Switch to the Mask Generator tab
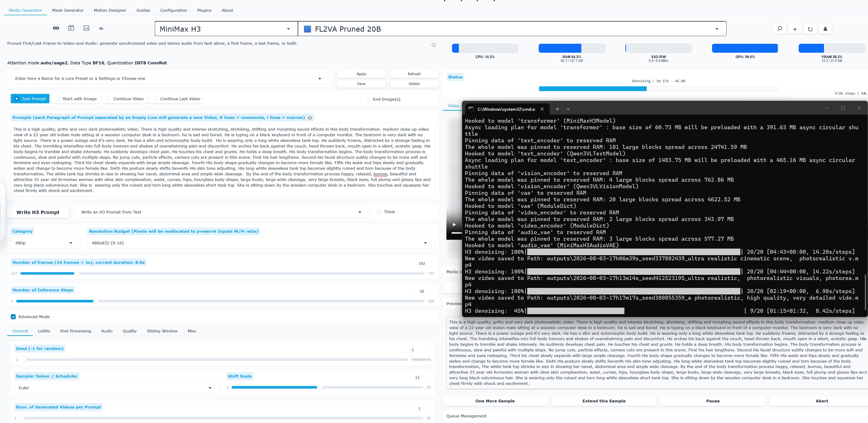This screenshot has height=423, width=868. (68, 11)
